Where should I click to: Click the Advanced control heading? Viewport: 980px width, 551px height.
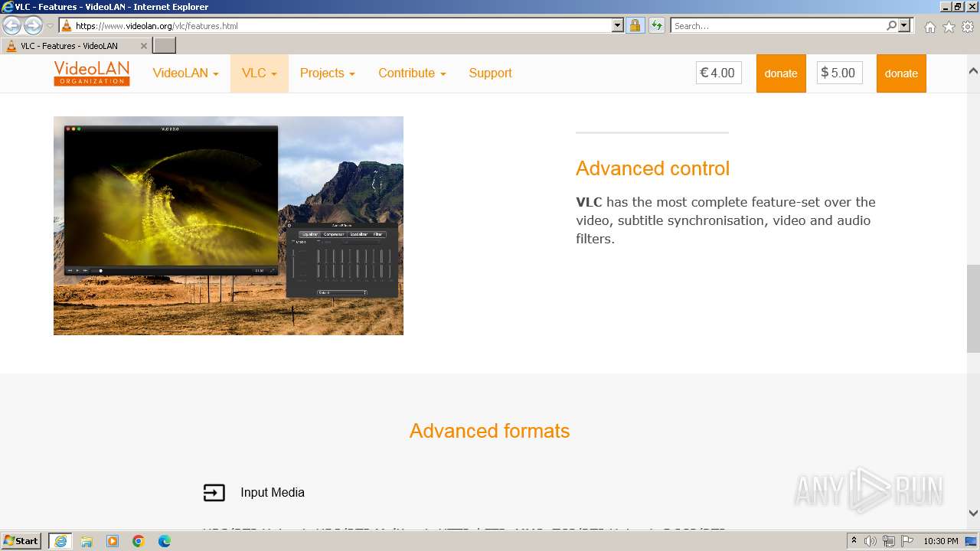point(652,168)
